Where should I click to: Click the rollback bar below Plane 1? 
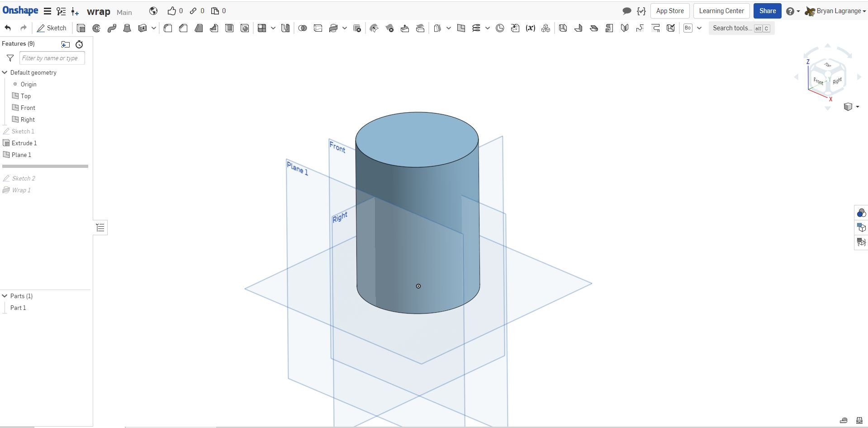(x=45, y=166)
